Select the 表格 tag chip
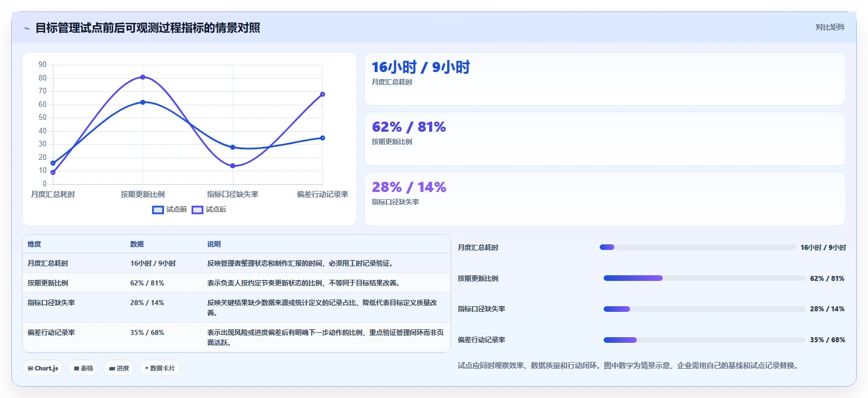Viewport: 868px width, 398px height. (x=83, y=368)
